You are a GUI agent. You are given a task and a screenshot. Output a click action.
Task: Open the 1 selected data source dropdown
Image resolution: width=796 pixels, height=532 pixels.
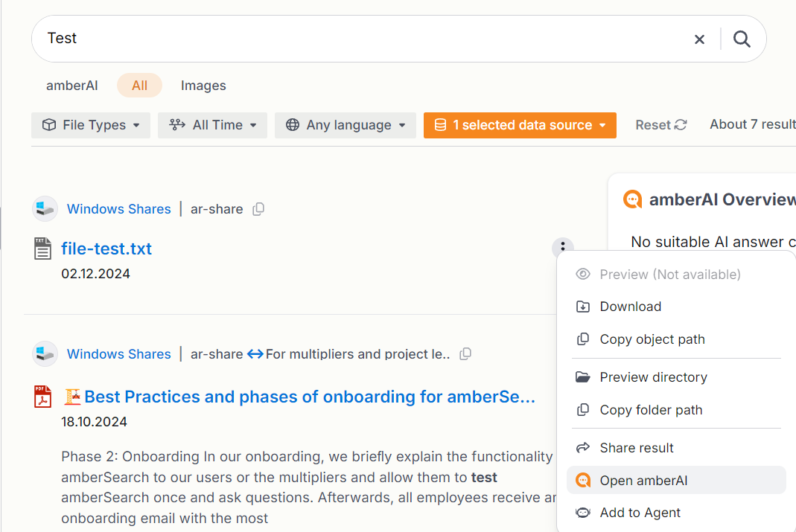click(x=520, y=125)
